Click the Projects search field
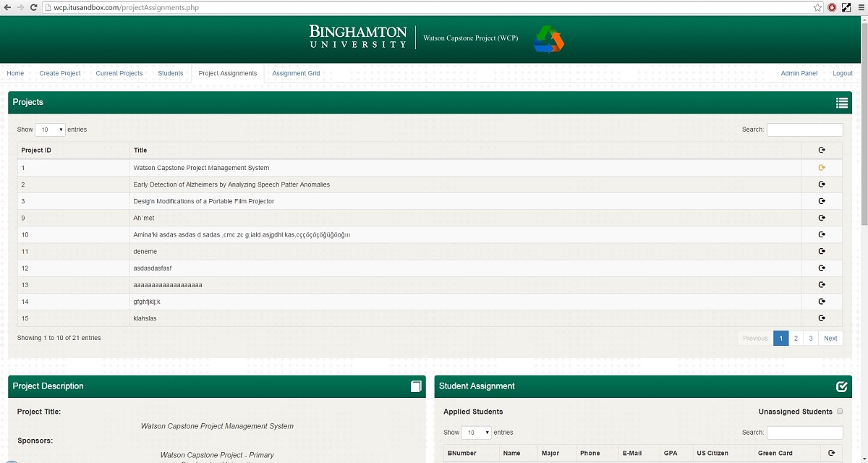Image resolution: width=868 pixels, height=463 pixels. 804,129
